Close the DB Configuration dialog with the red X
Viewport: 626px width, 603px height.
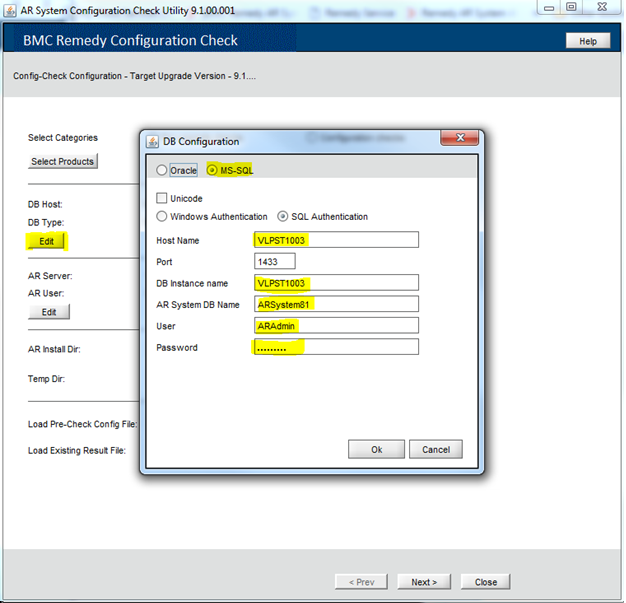pos(460,138)
